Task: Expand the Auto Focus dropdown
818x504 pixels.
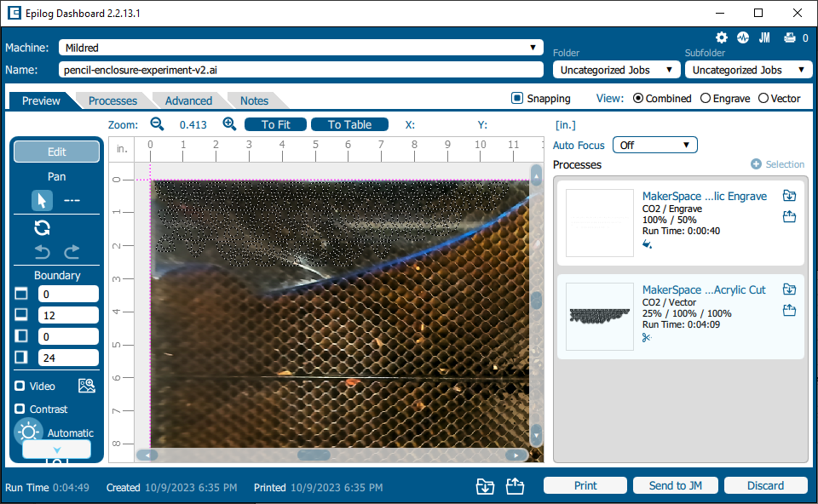Action: point(654,146)
